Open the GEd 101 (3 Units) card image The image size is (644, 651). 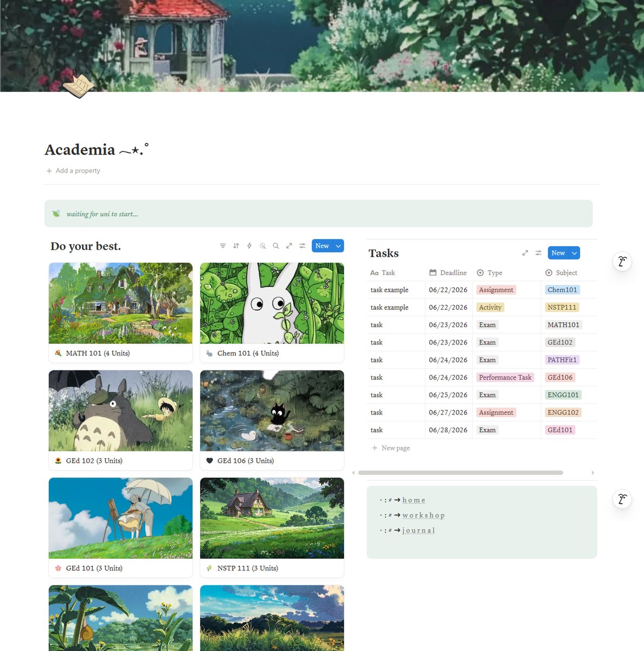click(x=120, y=518)
